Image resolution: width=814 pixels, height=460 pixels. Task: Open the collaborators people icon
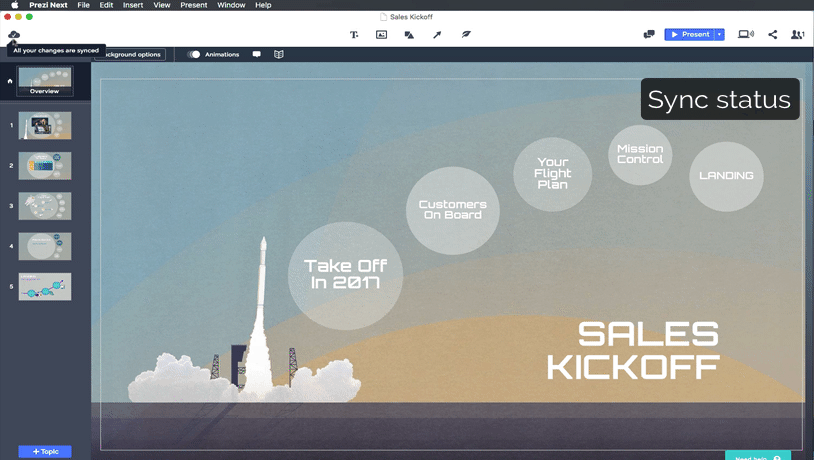click(x=797, y=35)
